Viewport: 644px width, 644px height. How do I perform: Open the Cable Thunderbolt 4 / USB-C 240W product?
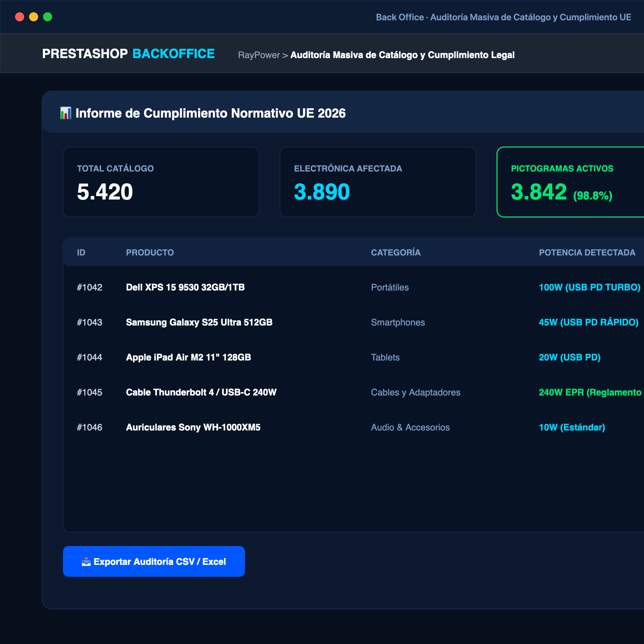201,392
